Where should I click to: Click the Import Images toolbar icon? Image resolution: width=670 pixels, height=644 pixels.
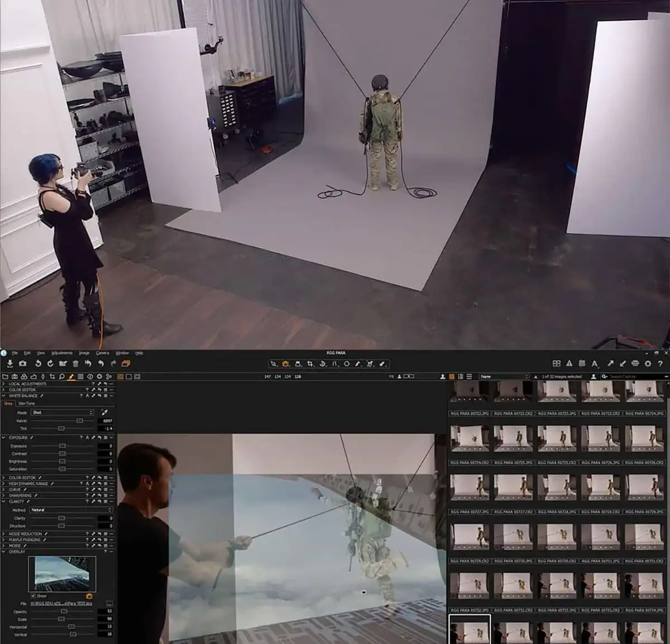(10, 364)
